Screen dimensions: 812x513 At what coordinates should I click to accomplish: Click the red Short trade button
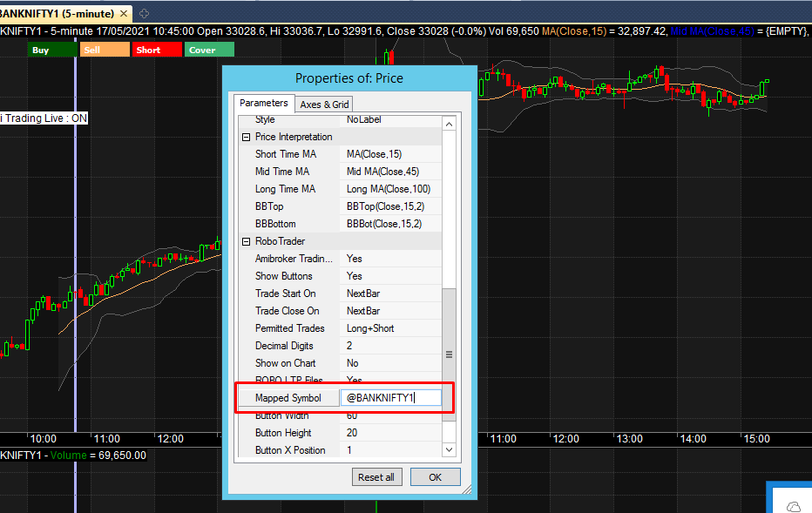point(157,50)
